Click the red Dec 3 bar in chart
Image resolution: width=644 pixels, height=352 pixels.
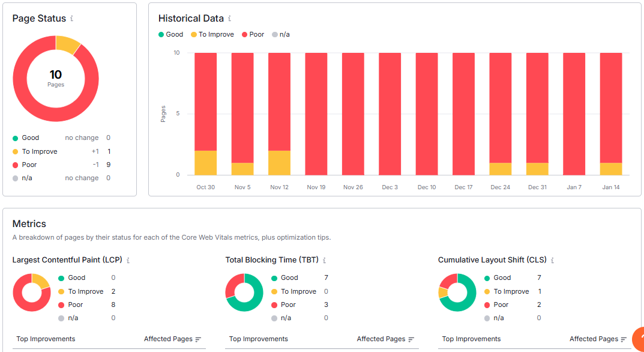pyautogui.click(x=390, y=114)
